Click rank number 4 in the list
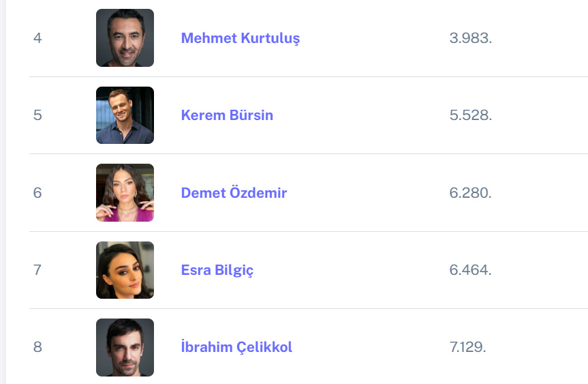The height and width of the screenshot is (384, 588). [37, 38]
